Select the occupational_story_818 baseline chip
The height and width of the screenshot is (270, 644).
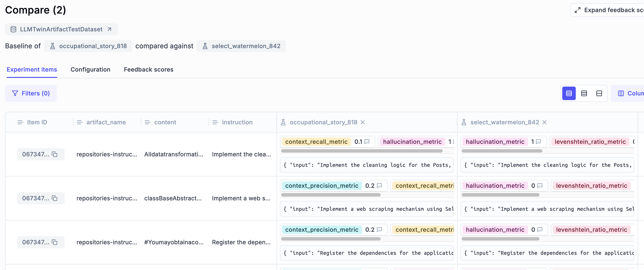[x=88, y=46]
